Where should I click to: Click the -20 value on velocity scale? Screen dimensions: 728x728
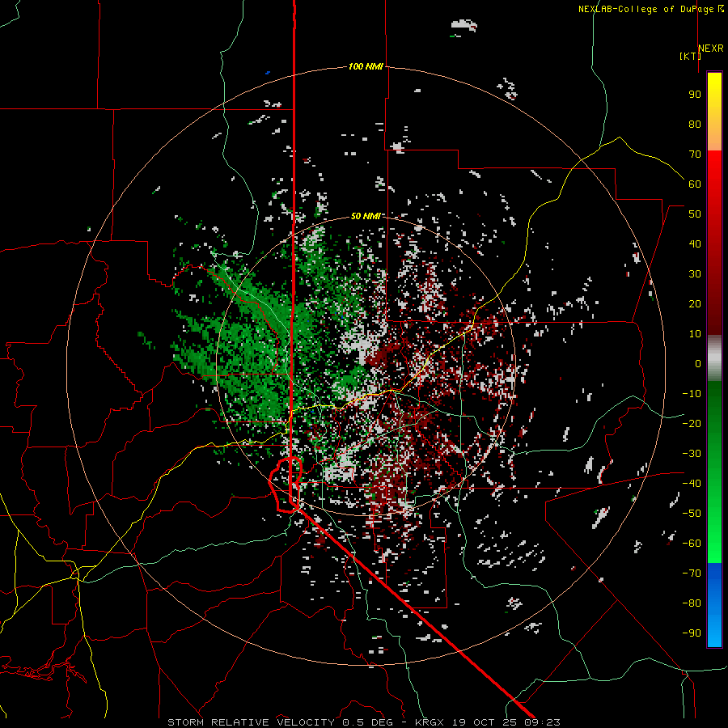pyautogui.click(x=692, y=423)
